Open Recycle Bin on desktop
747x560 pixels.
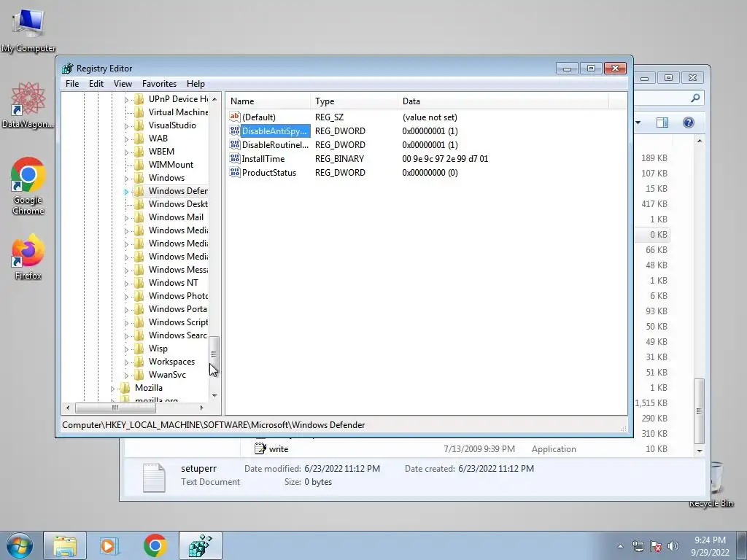point(716,484)
